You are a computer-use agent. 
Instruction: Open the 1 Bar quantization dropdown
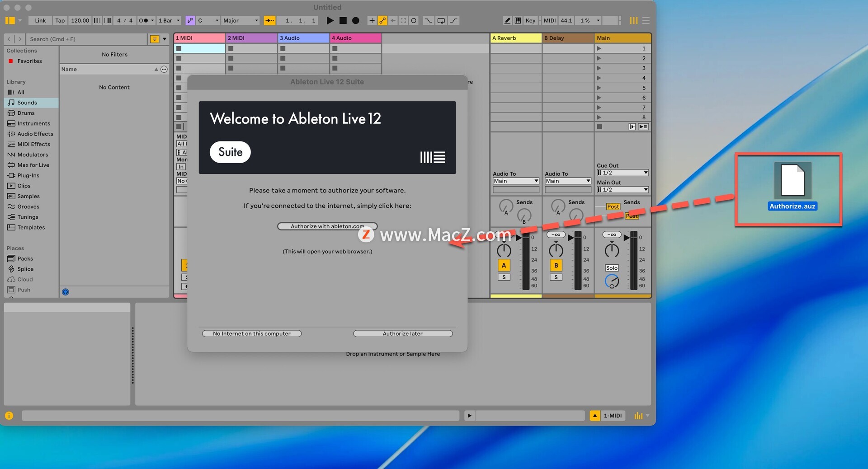[169, 20]
